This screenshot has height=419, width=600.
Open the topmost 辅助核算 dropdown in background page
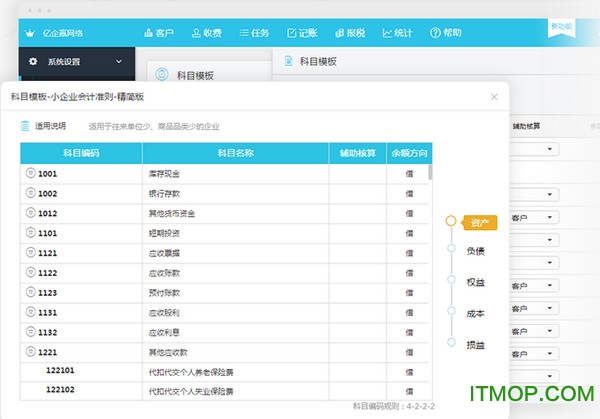(535, 149)
